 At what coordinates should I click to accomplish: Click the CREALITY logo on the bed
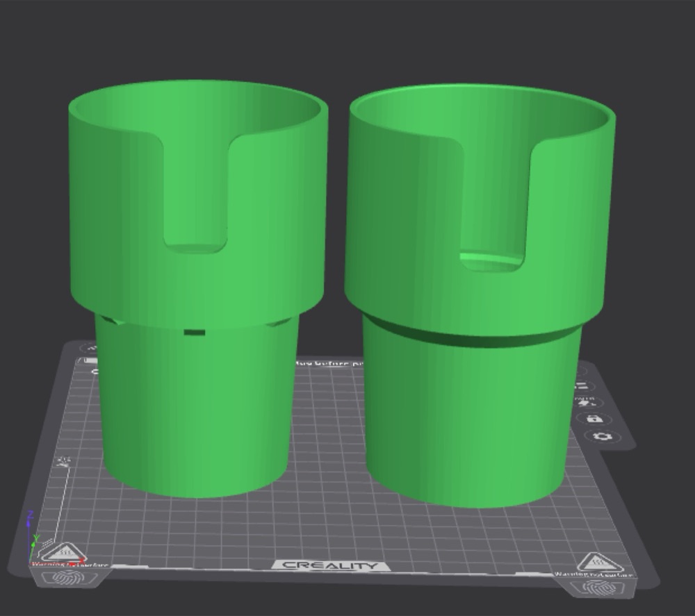[x=330, y=565]
